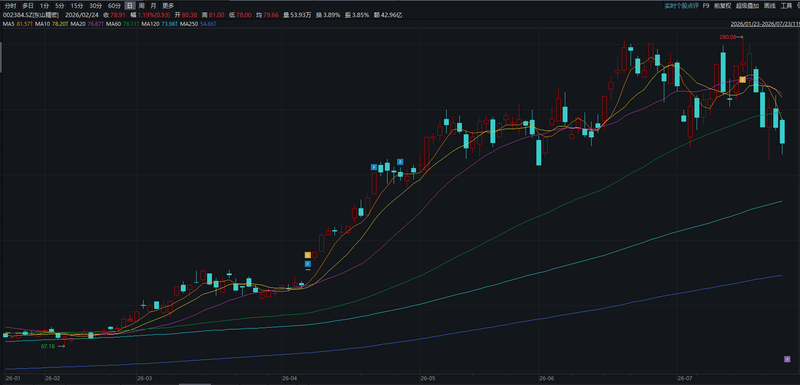Open the 更多 more periods dropdown
Viewport: 800px width, 385px height.
tap(168, 6)
